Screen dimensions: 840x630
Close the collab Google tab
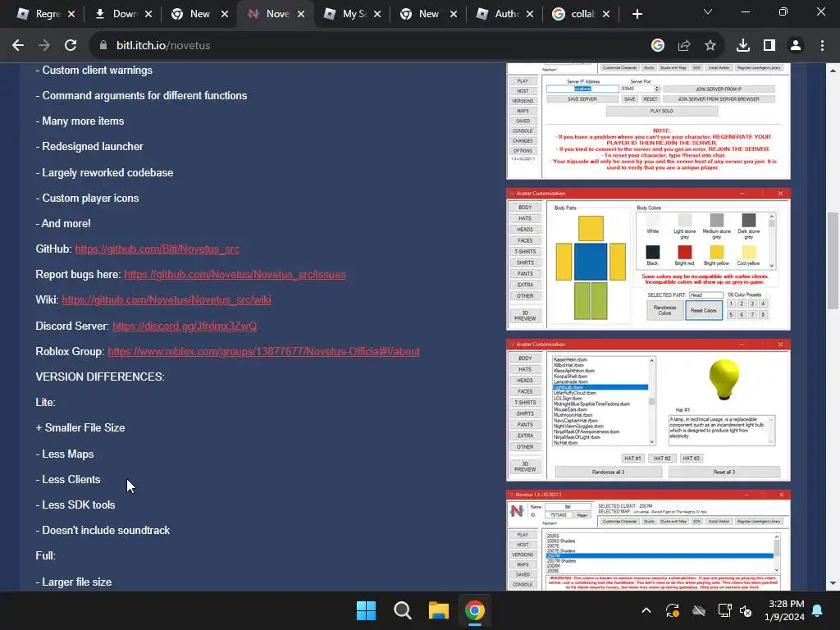[606, 14]
